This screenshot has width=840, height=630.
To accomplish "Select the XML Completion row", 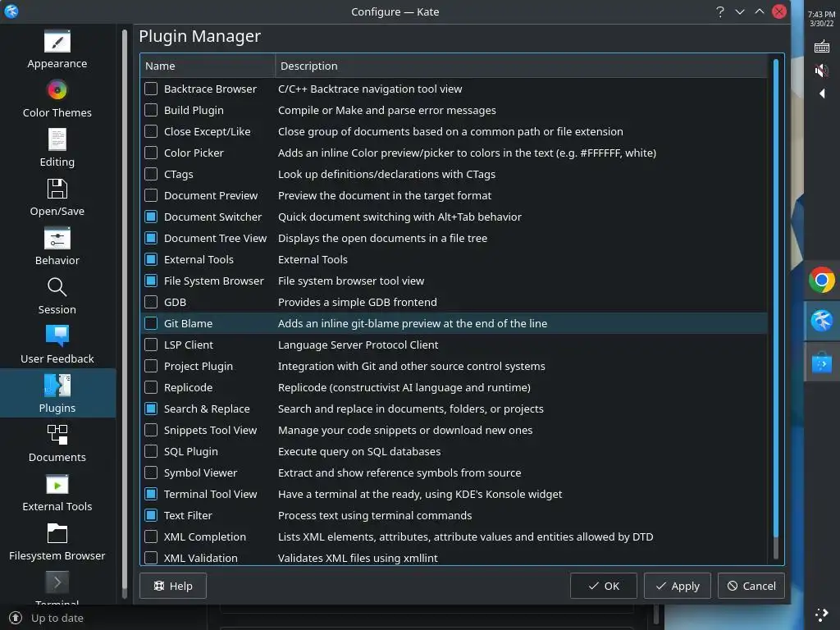I will tap(454, 536).
